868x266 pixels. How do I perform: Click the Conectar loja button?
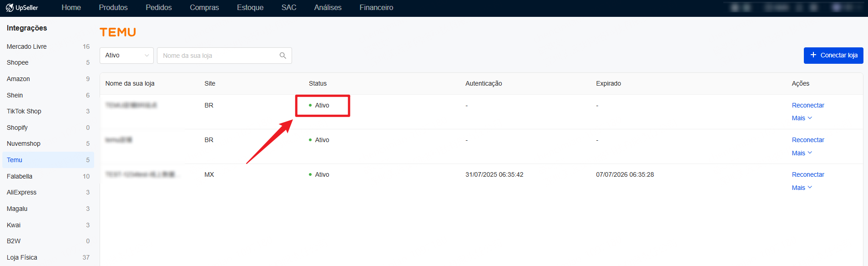[x=833, y=55]
